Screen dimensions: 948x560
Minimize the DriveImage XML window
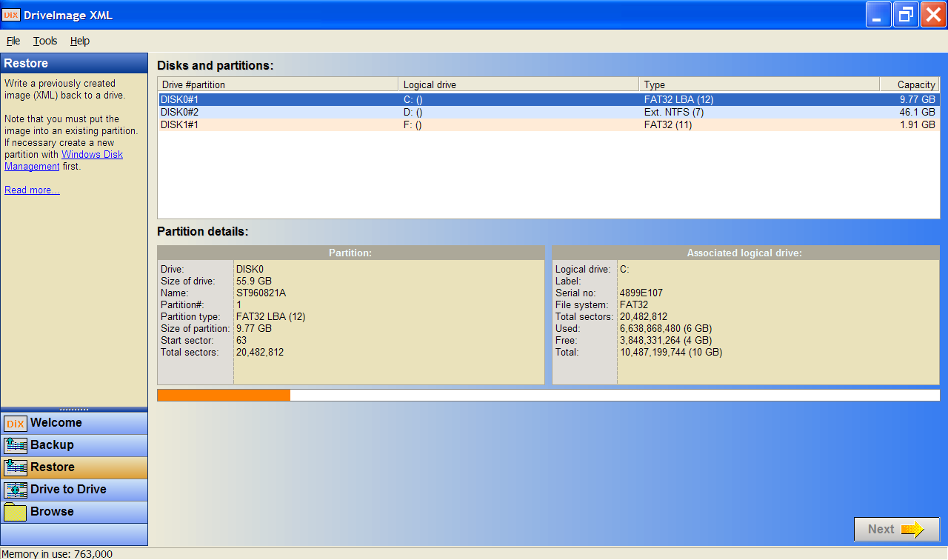[879, 15]
